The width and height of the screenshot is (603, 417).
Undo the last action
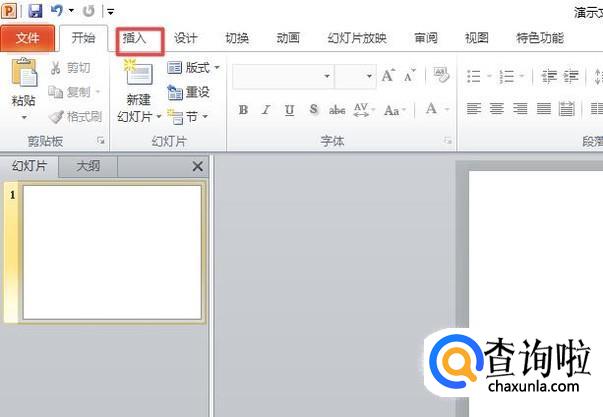(57, 10)
